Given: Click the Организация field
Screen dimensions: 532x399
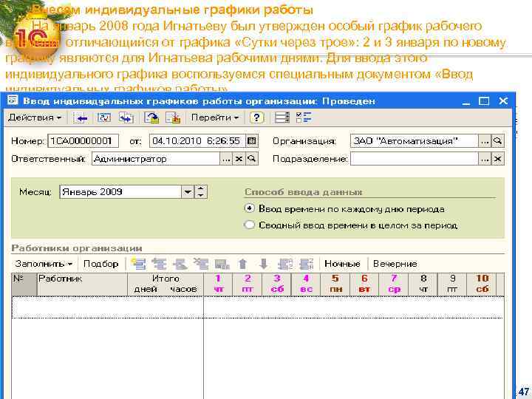Looking at the screenshot, I should click(x=415, y=141).
